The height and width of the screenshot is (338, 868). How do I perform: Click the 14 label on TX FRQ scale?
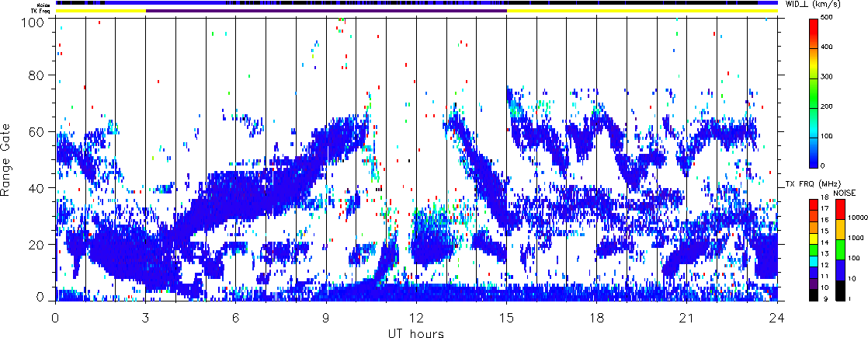click(x=824, y=242)
